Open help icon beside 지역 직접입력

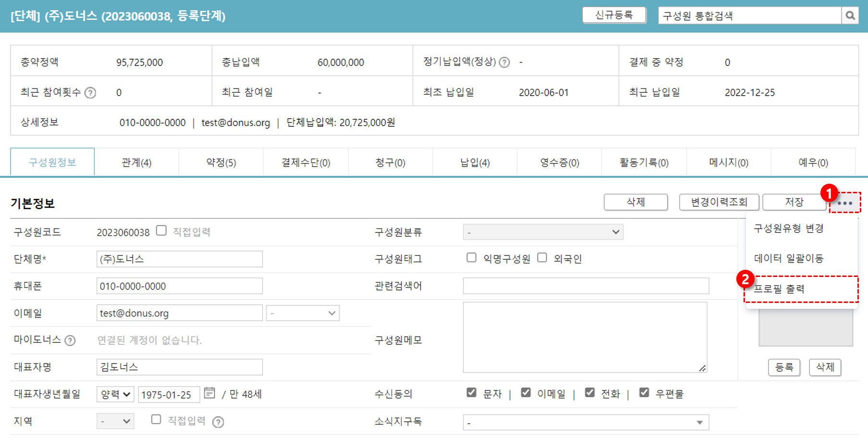(218, 422)
